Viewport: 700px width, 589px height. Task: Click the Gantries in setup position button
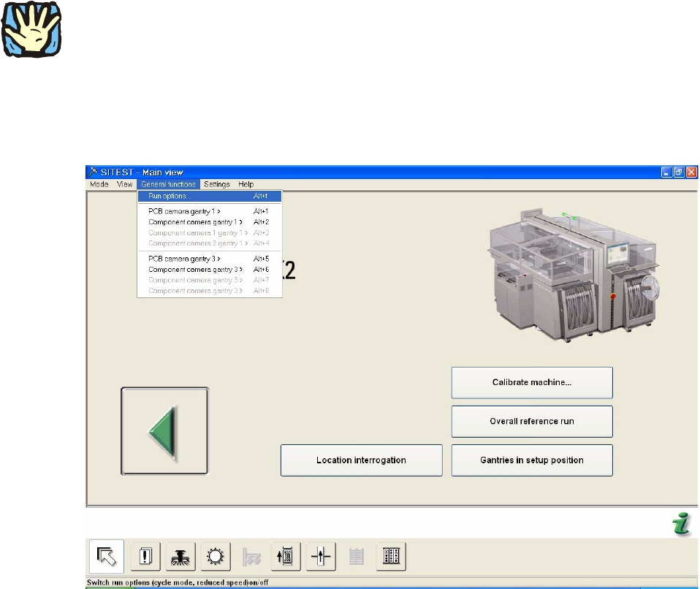(x=531, y=460)
